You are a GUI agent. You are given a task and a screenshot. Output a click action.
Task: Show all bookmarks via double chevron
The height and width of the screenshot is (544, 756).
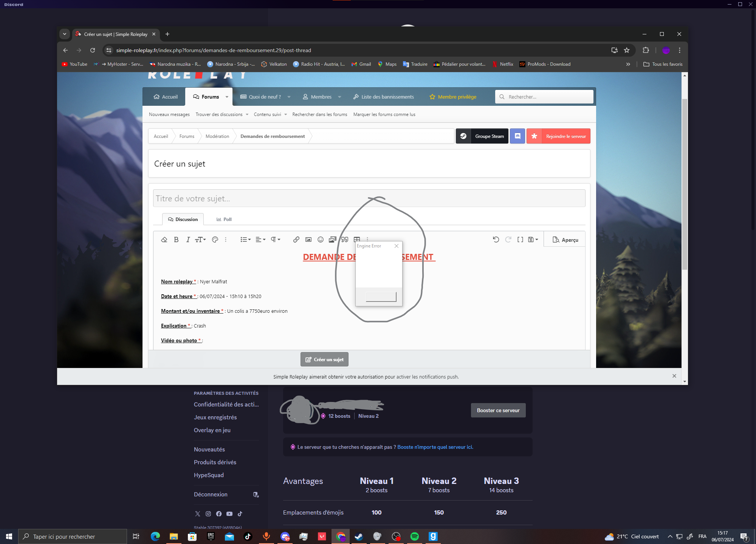pos(628,64)
